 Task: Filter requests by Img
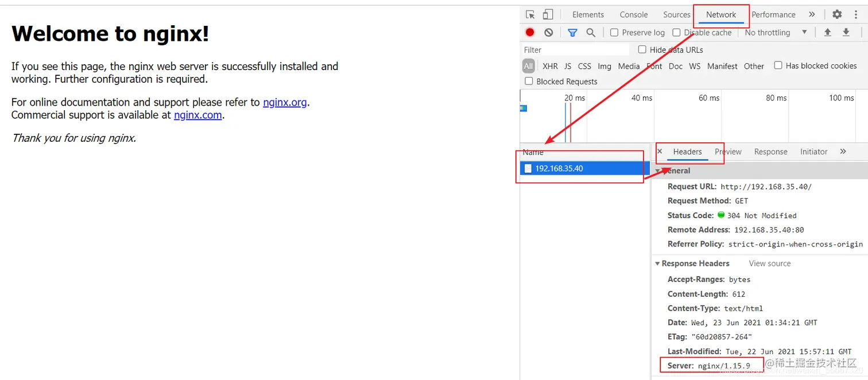(x=604, y=66)
